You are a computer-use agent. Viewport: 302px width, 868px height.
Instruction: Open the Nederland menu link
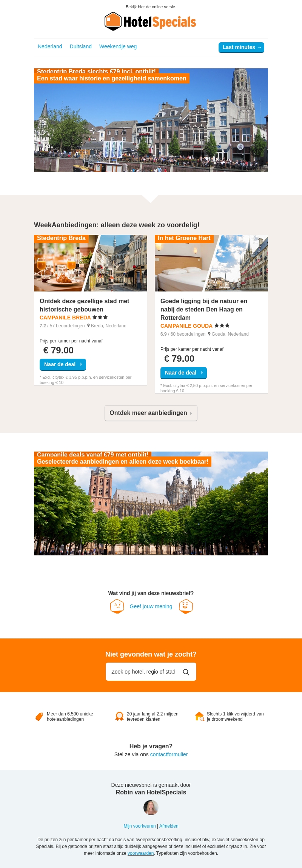50,46
